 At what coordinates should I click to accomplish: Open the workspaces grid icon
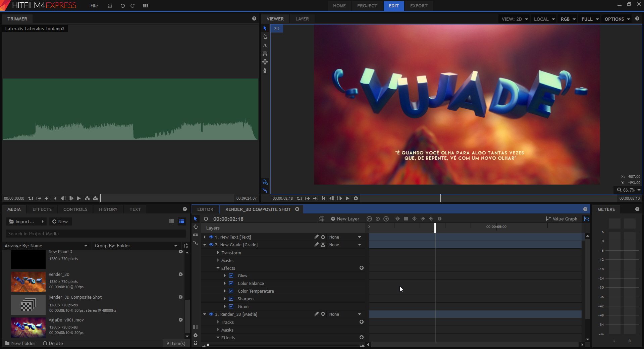click(146, 6)
